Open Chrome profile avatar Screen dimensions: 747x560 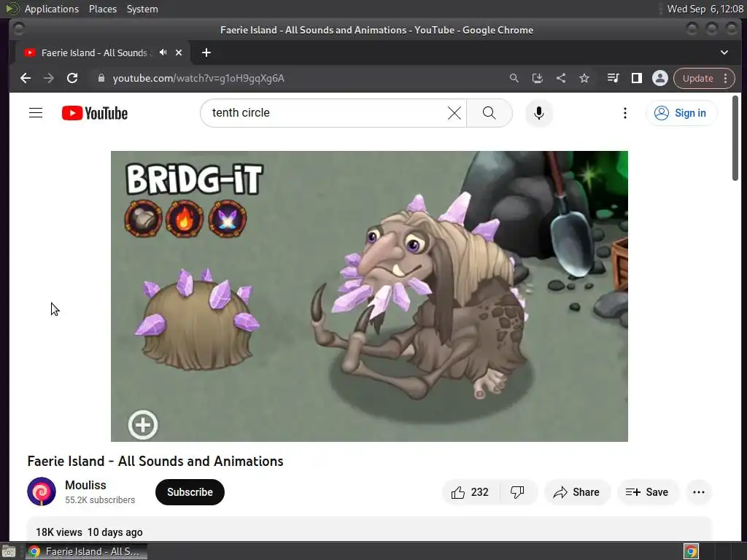tap(659, 78)
